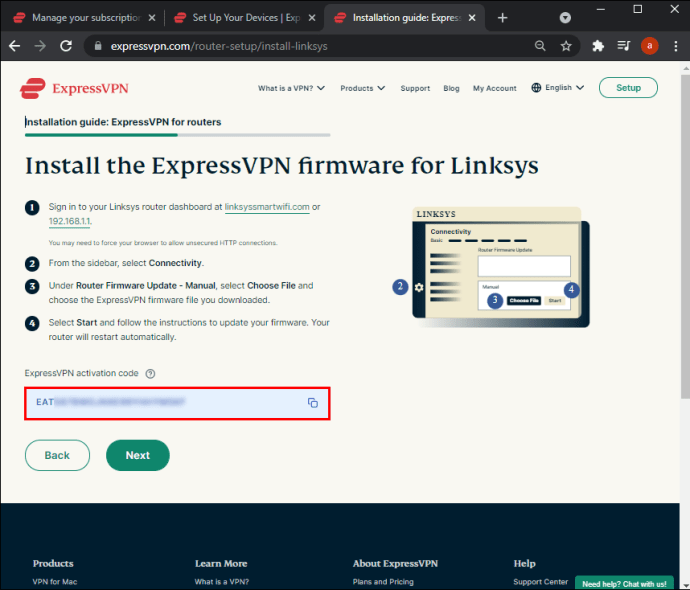Bookmark this page with the star icon
Screen dimensions: 690x590
tap(566, 46)
